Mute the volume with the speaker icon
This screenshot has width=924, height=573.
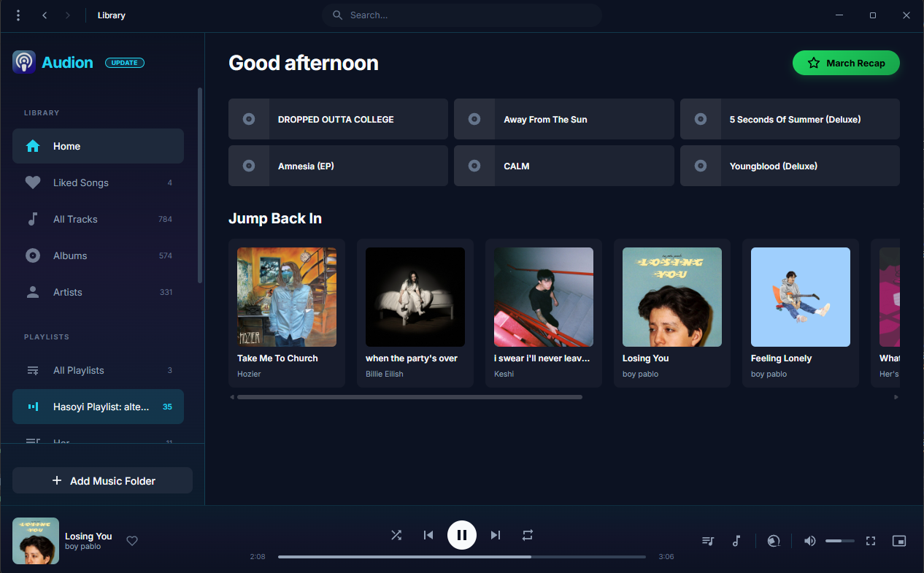pos(809,541)
